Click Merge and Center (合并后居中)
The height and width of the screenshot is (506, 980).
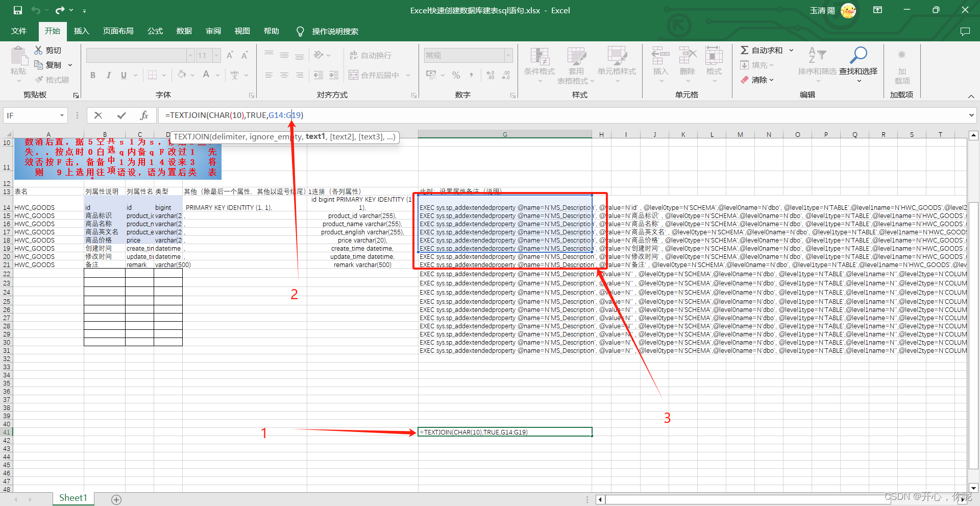coord(374,75)
